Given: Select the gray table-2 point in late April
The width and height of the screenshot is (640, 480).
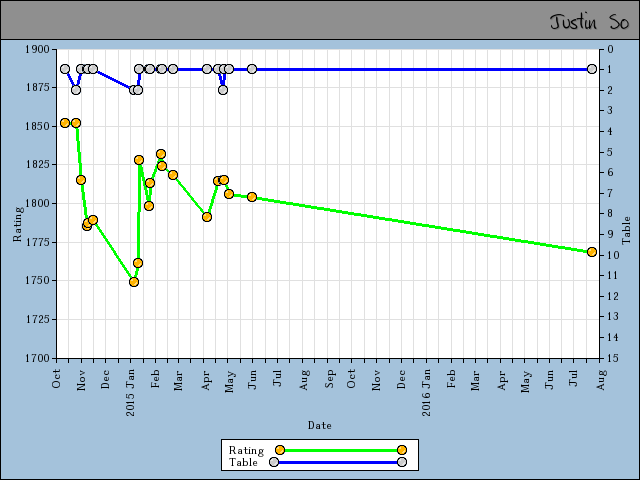Looking at the screenshot, I should coord(223,90).
